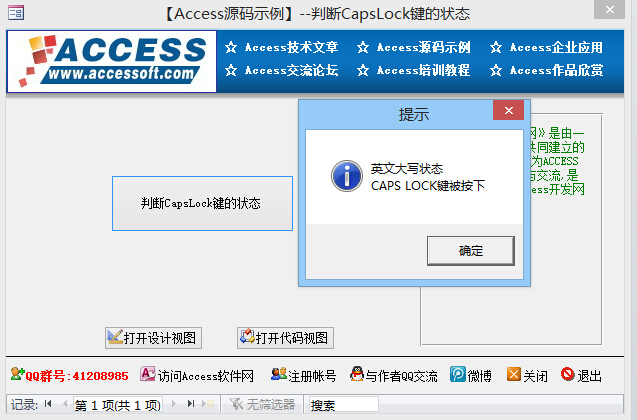Click the 注册帐号 users icon
Viewport: 637px width, 420px height.
click(x=279, y=374)
